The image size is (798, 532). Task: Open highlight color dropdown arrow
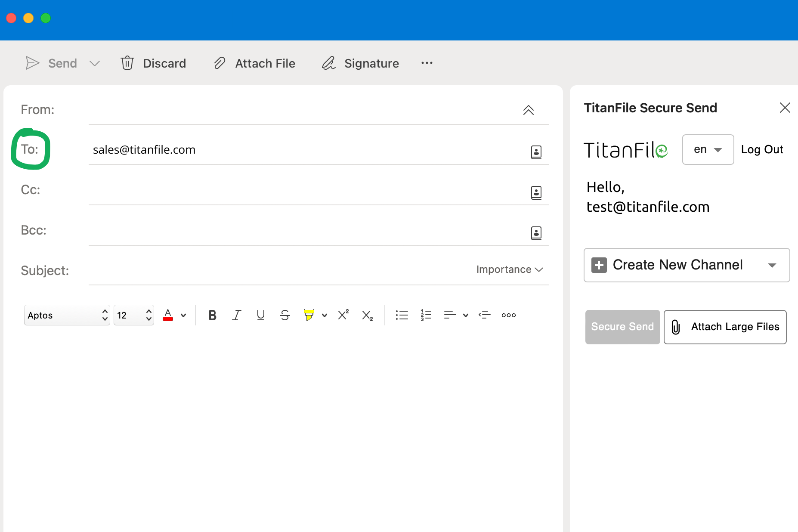tap(325, 315)
